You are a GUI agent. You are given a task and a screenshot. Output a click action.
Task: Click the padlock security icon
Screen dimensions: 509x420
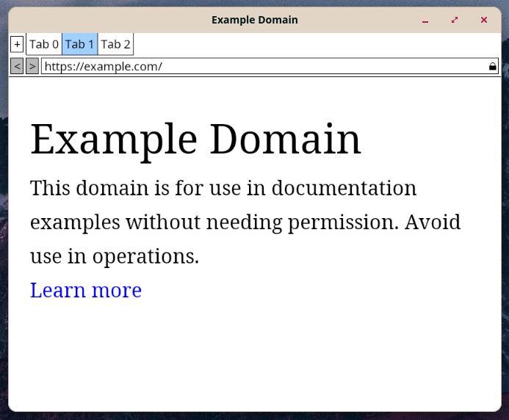[492, 67]
